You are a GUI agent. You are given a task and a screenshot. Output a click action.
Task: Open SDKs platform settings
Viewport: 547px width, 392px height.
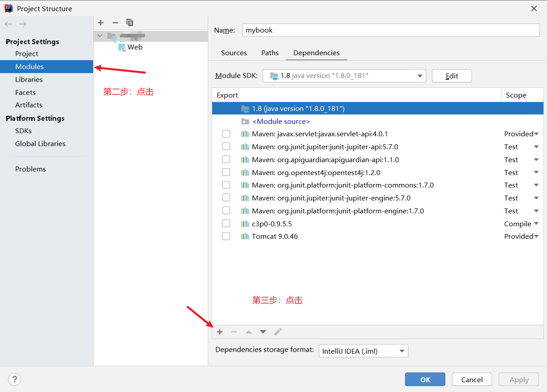click(x=23, y=131)
